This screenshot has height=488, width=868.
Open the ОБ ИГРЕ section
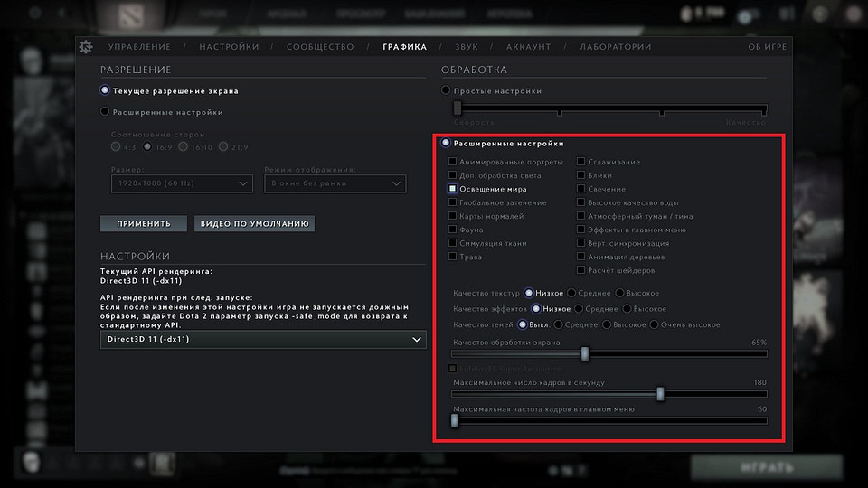coord(767,47)
